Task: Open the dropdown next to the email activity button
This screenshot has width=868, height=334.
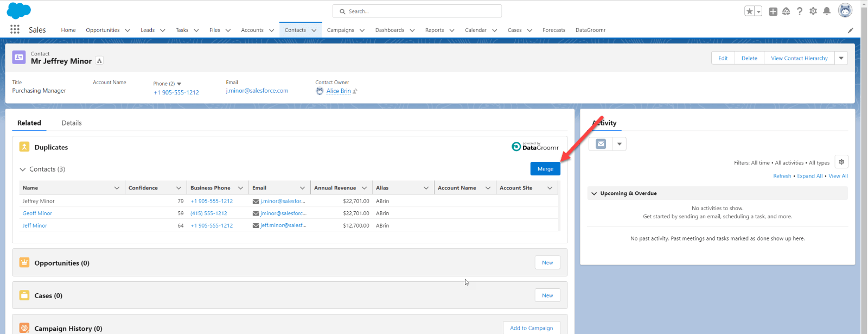Action: coord(620,144)
